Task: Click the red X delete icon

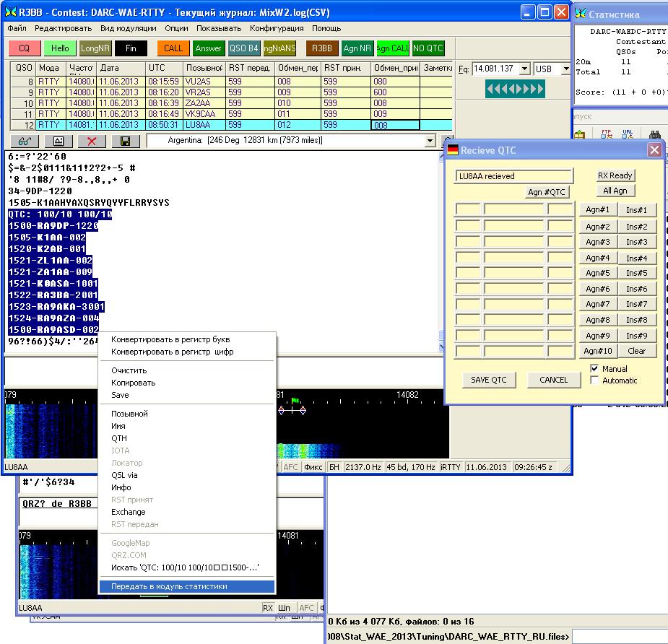Action: tap(92, 142)
